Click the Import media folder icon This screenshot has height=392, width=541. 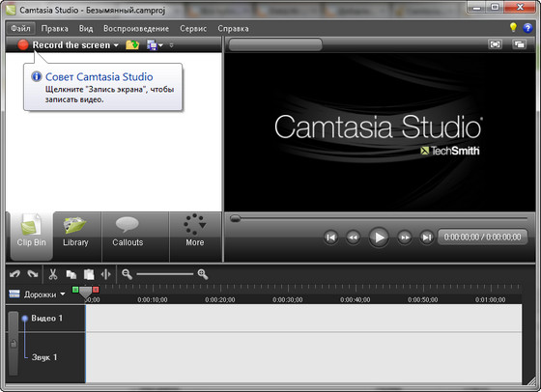tap(132, 44)
